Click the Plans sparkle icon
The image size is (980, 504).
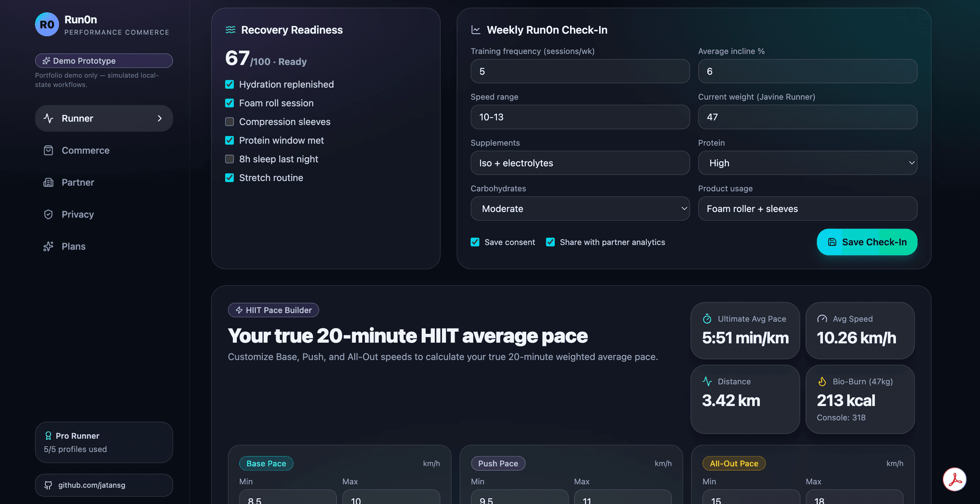point(48,246)
